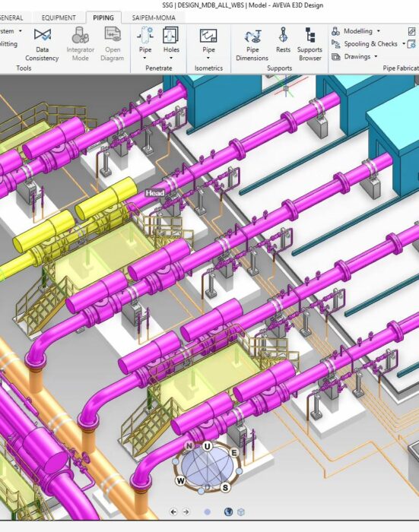The image size is (419, 532).
Task: Open the SAIPEM-MOMA ribbon tab
Action: pos(154,17)
